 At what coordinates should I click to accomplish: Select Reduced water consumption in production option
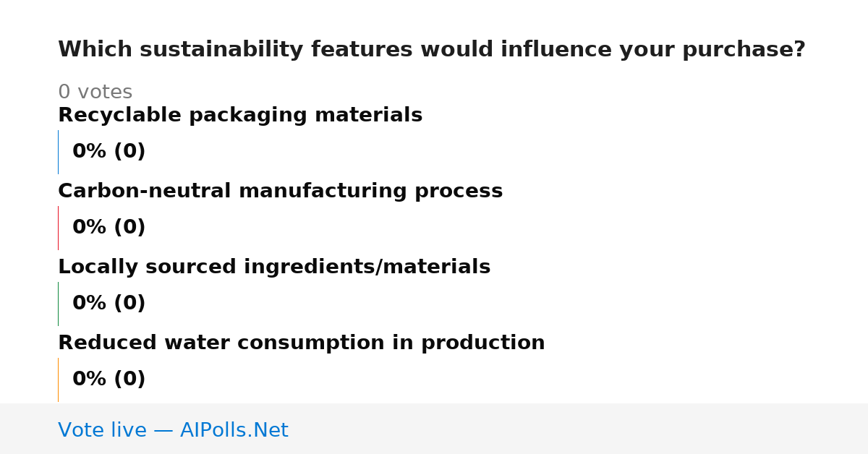301,343
